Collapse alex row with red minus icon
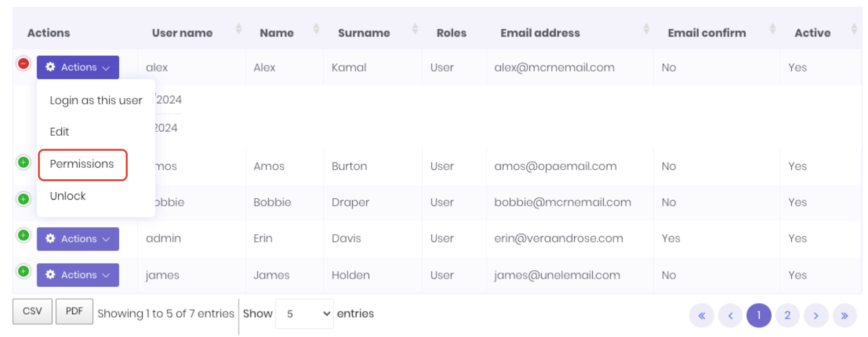 (23, 64)
